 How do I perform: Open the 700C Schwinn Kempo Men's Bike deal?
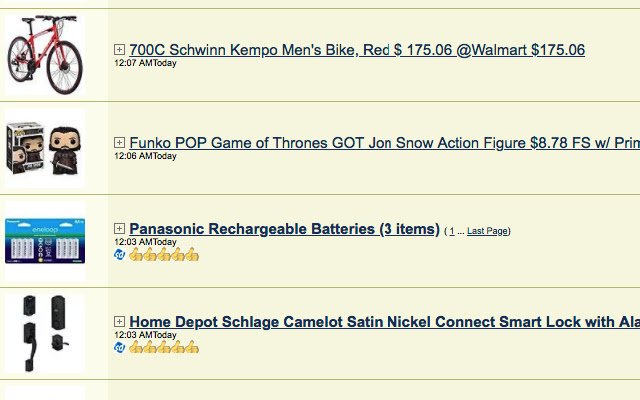point(357,50)
